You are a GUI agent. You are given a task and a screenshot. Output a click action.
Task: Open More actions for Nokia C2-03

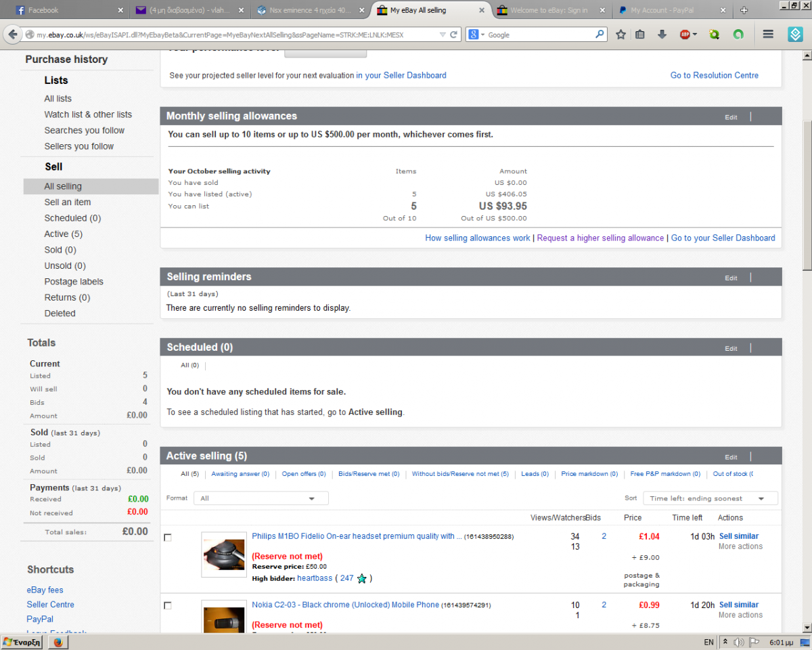pyautogui.click(x=740, y=615)
